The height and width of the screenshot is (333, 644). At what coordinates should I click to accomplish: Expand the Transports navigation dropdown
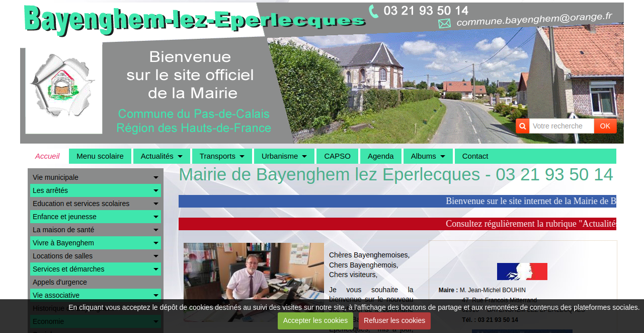[x=222, y=156]
